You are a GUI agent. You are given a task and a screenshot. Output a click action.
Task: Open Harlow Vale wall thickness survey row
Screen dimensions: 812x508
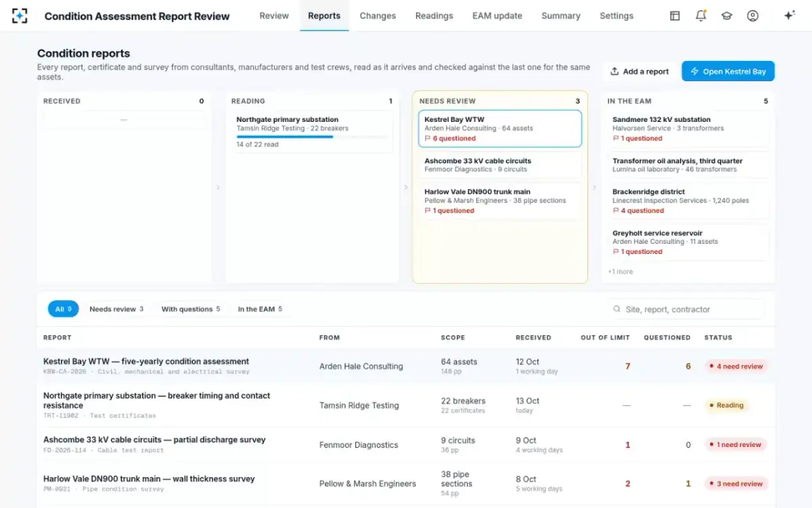click(x=406, y=484)
